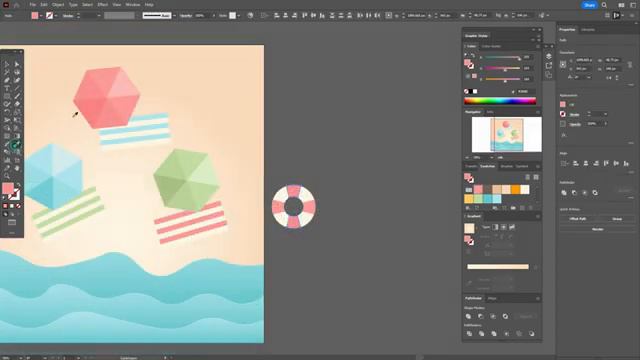Open the search icon beside Share
Screen dimensions: 640x360
[x=604, y=5]
